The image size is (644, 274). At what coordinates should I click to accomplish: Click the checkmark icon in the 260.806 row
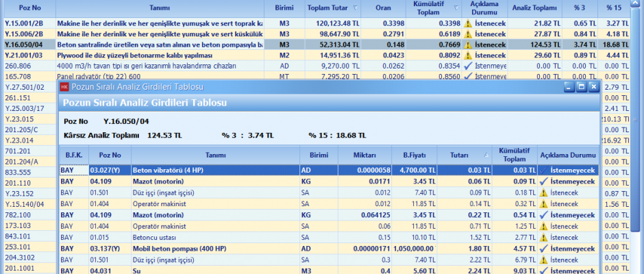click(x=468, y=66)
